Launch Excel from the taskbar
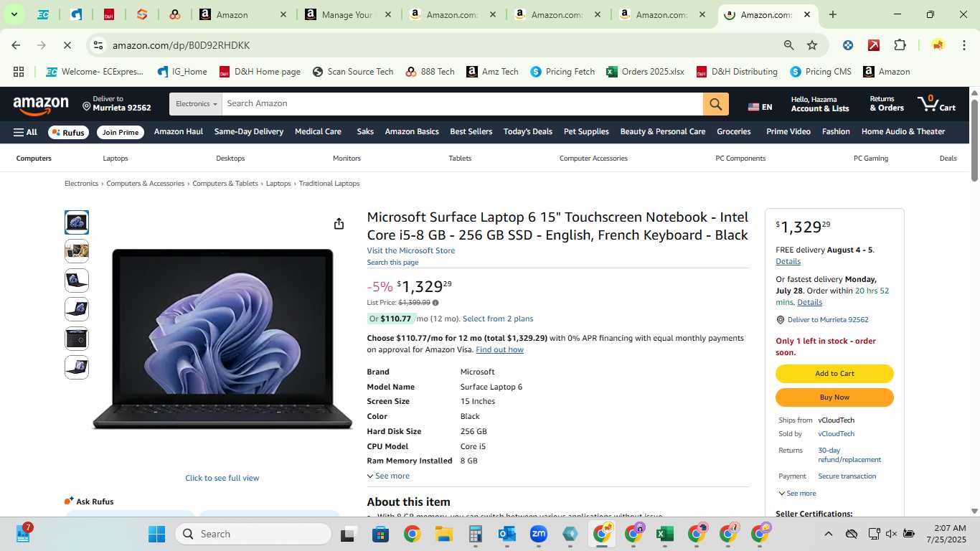This screenshot has height=551, width=980. pyautogui.click(x=664, y=534)
